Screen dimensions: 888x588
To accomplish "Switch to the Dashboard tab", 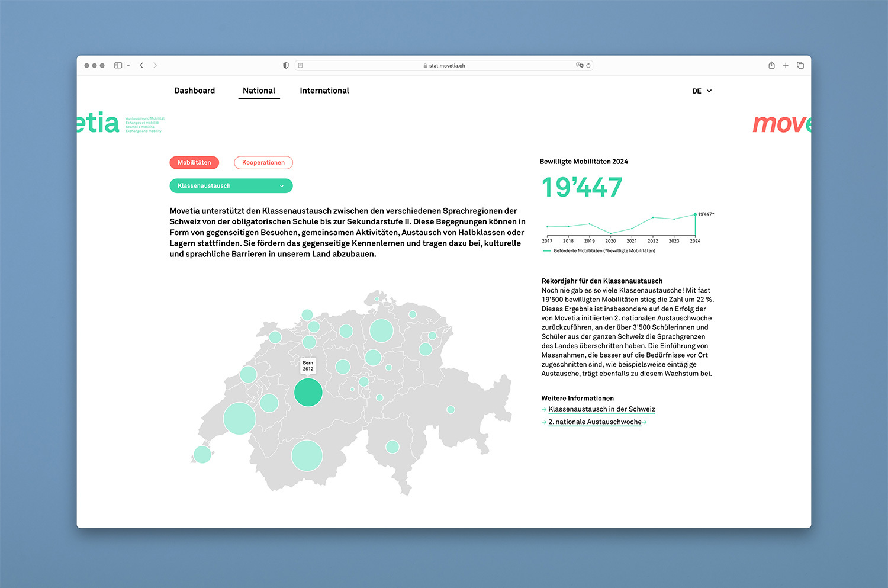I will pyautogui.click(x=194, y=91).
